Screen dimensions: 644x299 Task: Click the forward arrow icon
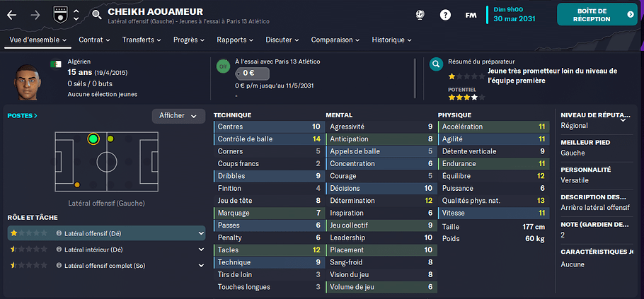[x=35, y=15]
